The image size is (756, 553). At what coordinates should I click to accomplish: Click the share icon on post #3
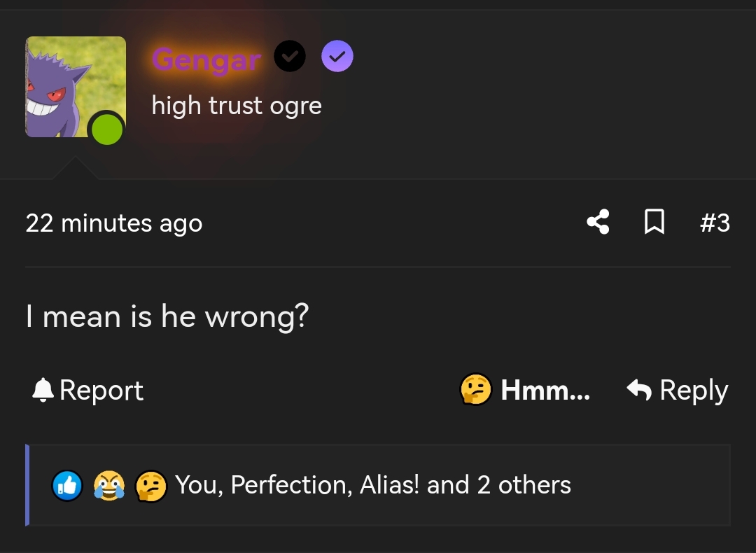point(598,223)
